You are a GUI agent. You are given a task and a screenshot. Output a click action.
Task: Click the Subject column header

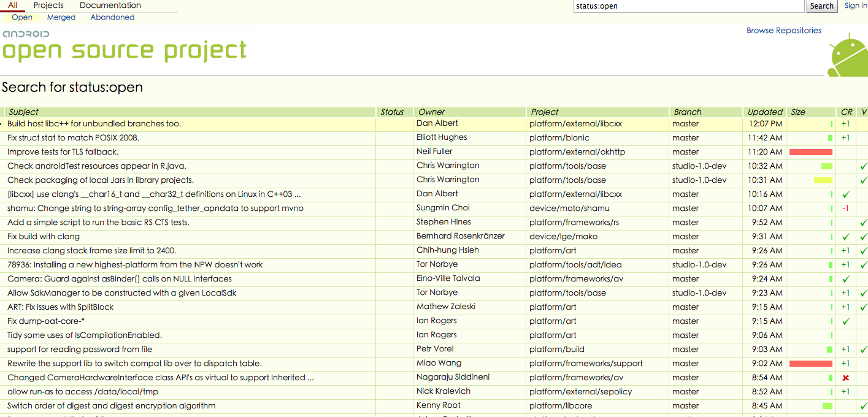pyautogui.click(x=23, y=112)
